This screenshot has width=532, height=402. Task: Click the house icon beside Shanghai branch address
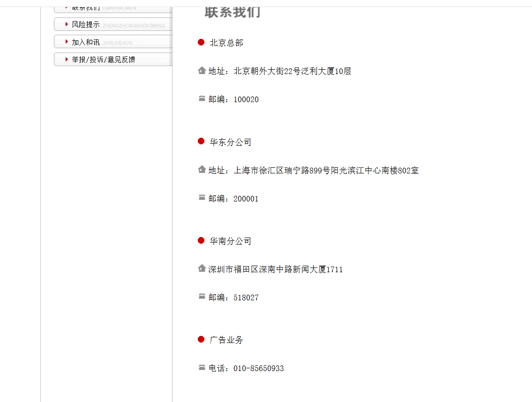[x=202, y=170]
